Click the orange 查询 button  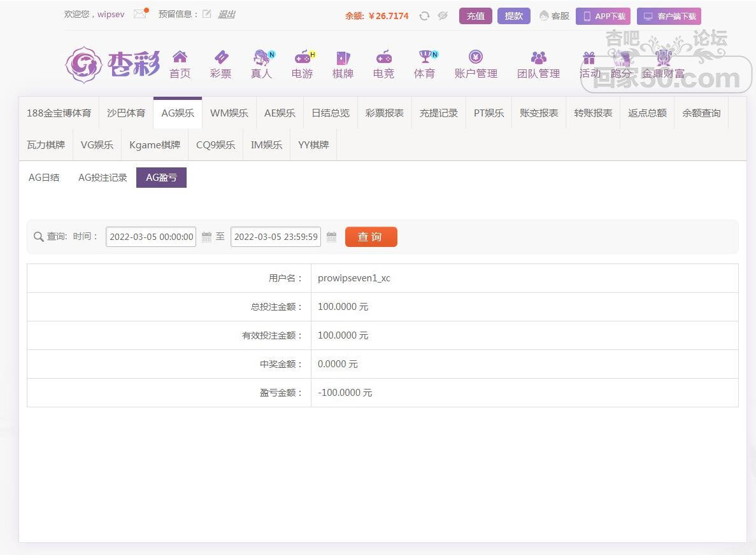371,237
